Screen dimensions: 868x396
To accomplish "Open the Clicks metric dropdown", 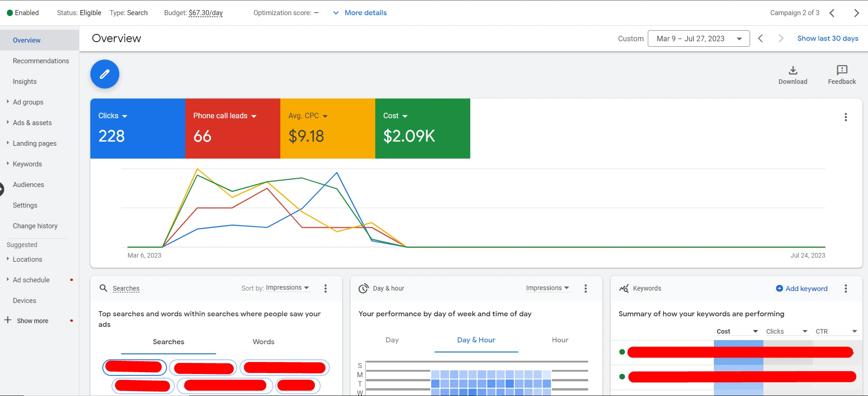I will click(113, 116).
